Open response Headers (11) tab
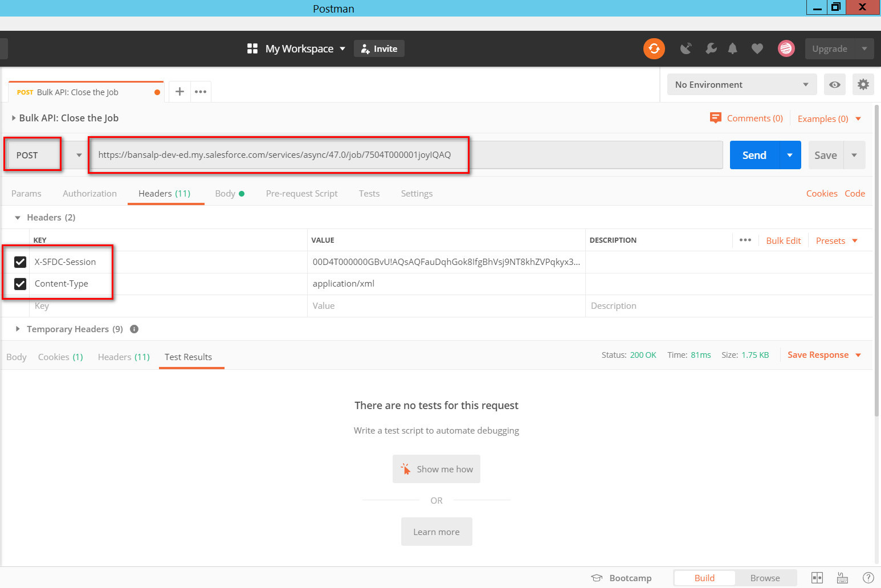The width and height of the screenshot is (881, 588). (x=124, y=357)
